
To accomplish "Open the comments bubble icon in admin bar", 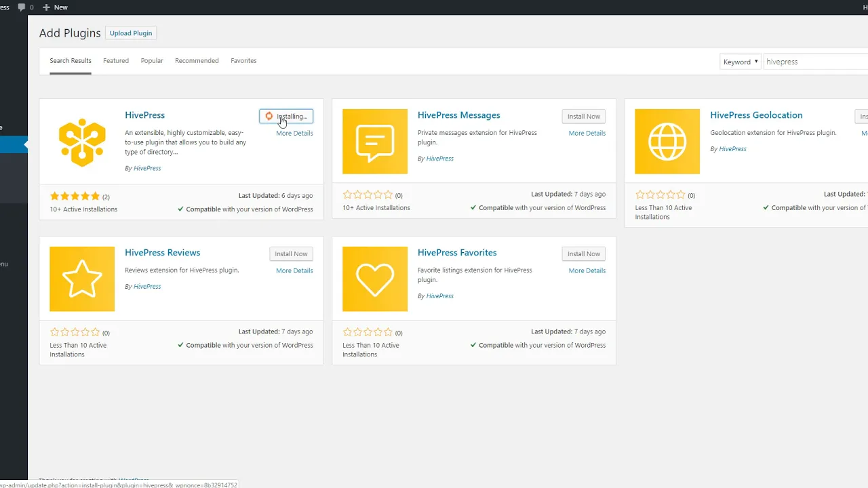I will point(21,7).
